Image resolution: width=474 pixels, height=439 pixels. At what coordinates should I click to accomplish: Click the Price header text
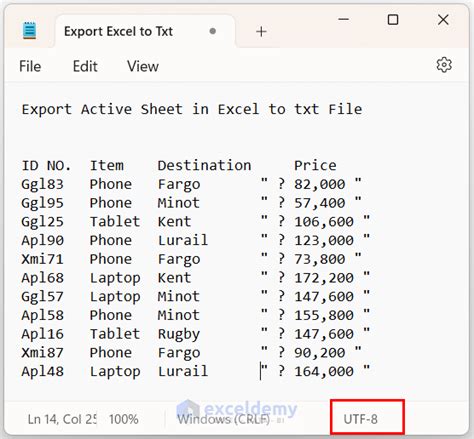tap(315, 166)
